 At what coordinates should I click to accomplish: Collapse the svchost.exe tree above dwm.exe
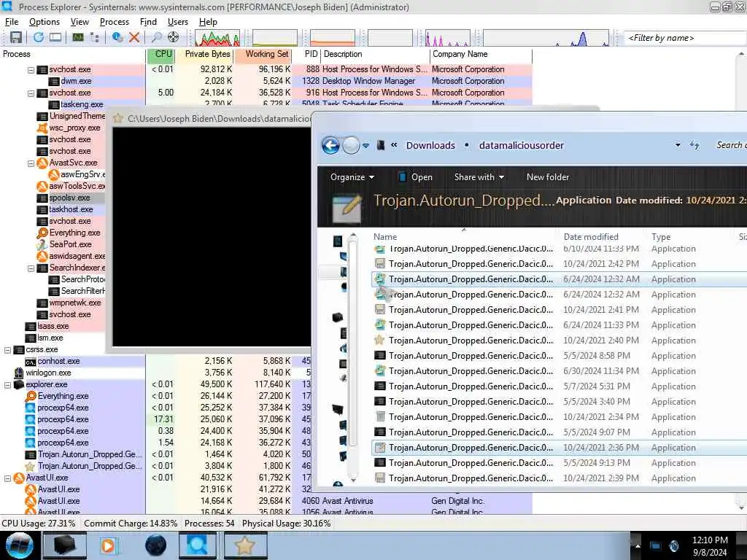point(31,70)
